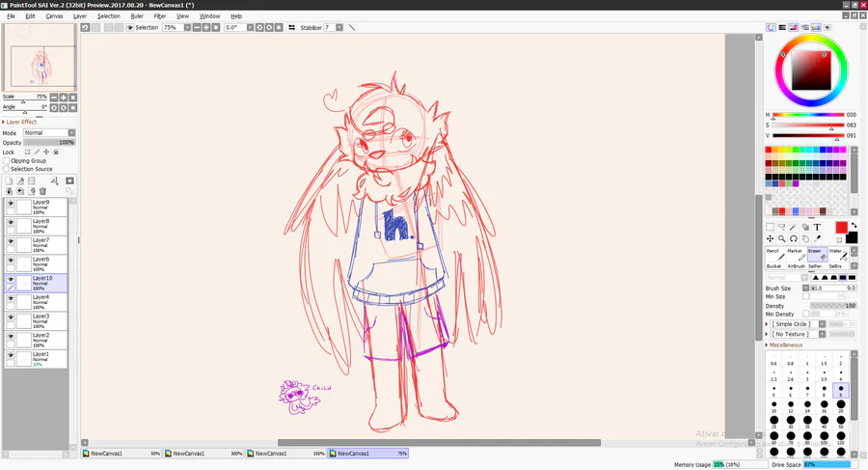The width and height of the screenshot is (868, 470).
Task: Select the Rotate view tool
Action: [x=794, y=238]
